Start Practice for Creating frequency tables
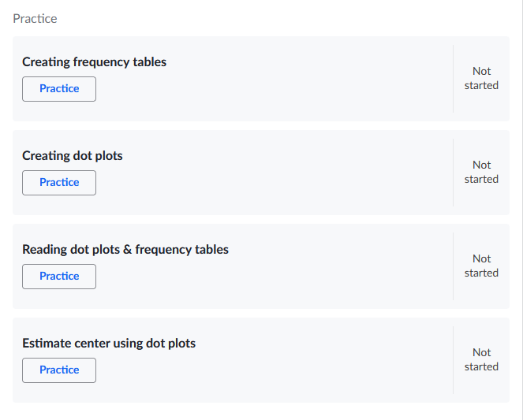Viewport: 523px width, 420px height. pos(59,89)
